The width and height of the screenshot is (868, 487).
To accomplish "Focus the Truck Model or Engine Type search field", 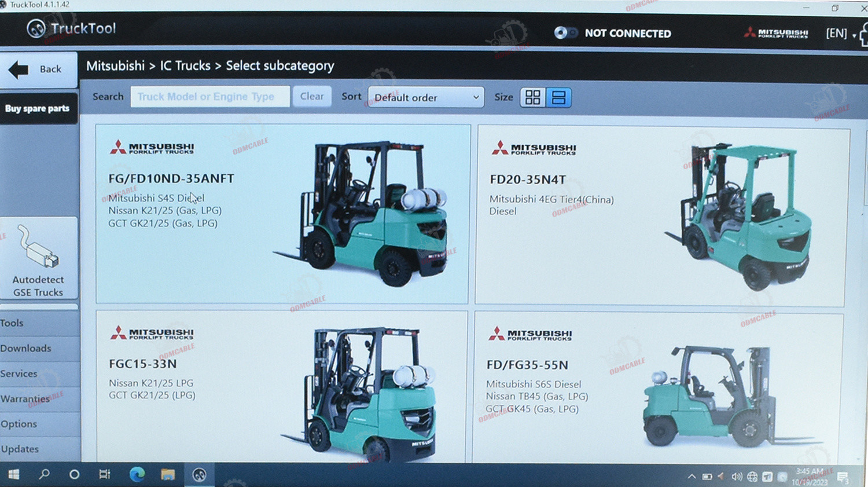I will tap(210, 97).
